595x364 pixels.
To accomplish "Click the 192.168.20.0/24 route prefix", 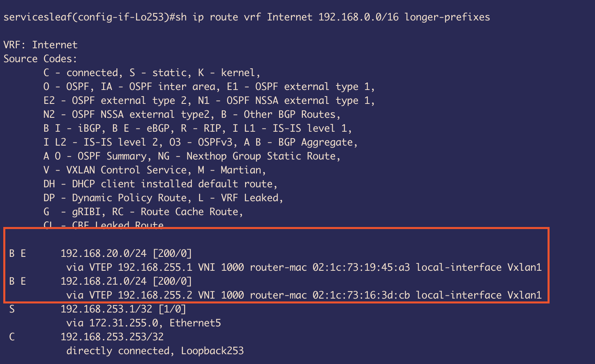I will click(x=104, y=254).
